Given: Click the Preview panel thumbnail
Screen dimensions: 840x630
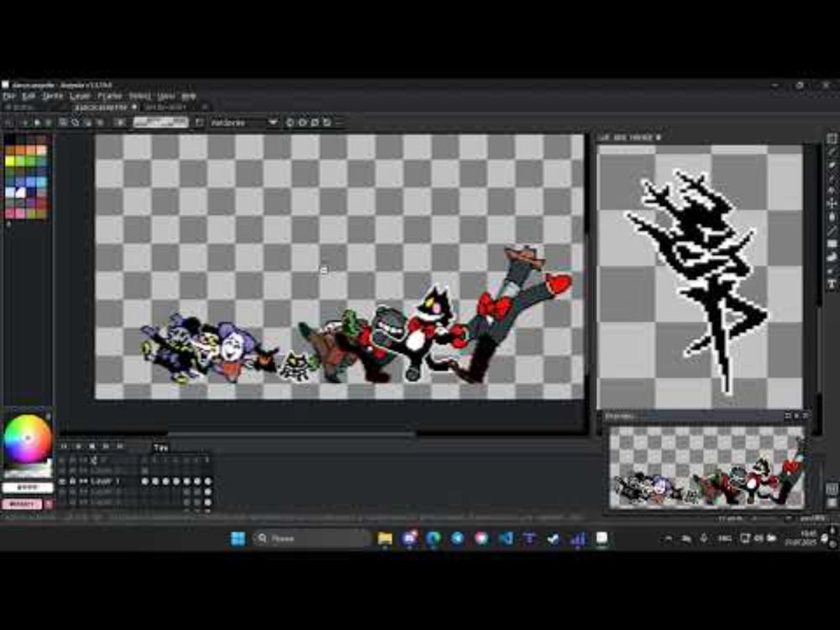Looking at the screenshot, I should [706, 466].
